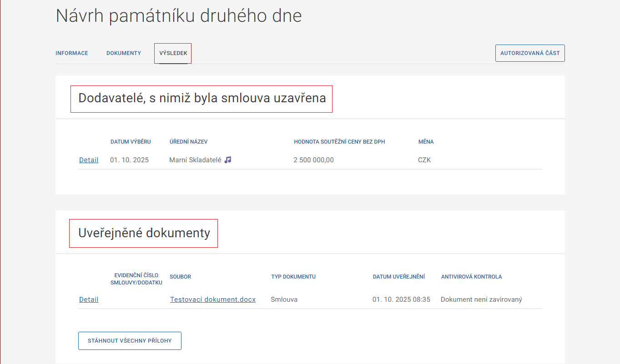
Task: Open the AUTORIZOVANÁ ČÁST section
Action: [x=529, y=53]
